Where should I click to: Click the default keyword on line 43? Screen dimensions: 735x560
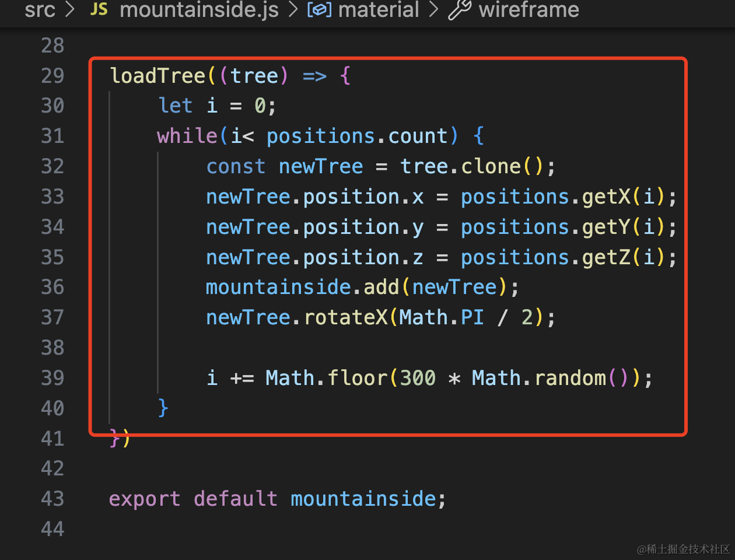(x=236, y=499)
